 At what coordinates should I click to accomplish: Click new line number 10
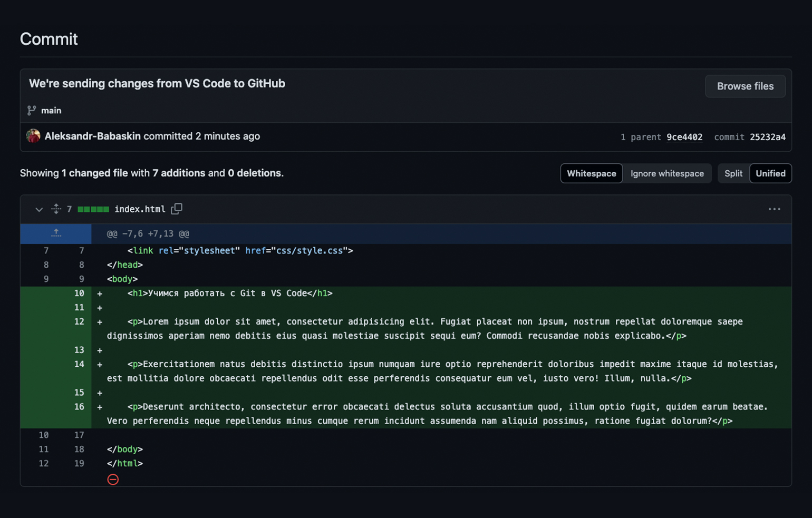79,293
